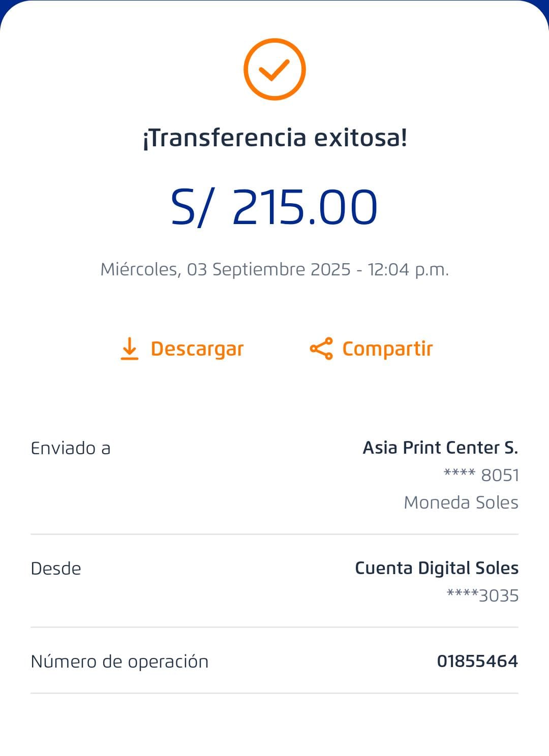Image resolution: width=549 pixels, height=756 pixels.
Task: Select Cuenta Digital Soles source account
Action: pos(437,568)
